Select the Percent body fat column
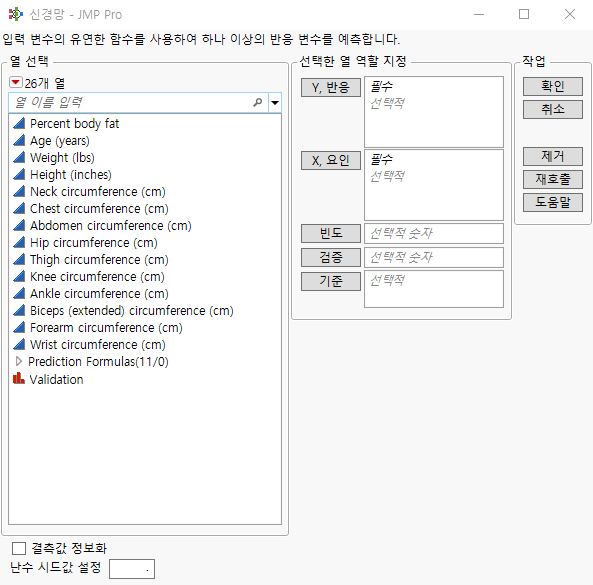Viewport: 593px width, 585px height. coord(75,124)
